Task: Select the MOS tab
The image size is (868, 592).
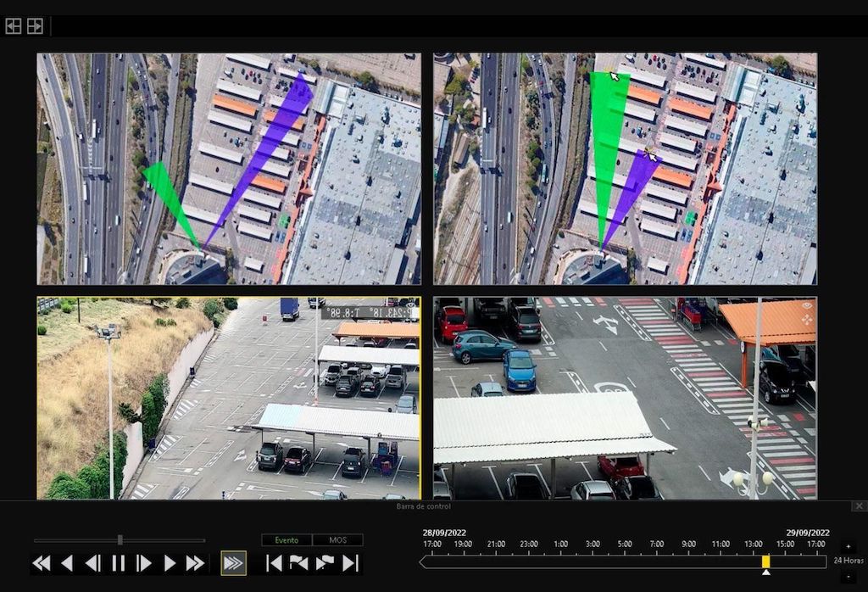Action: coord(337,540)
